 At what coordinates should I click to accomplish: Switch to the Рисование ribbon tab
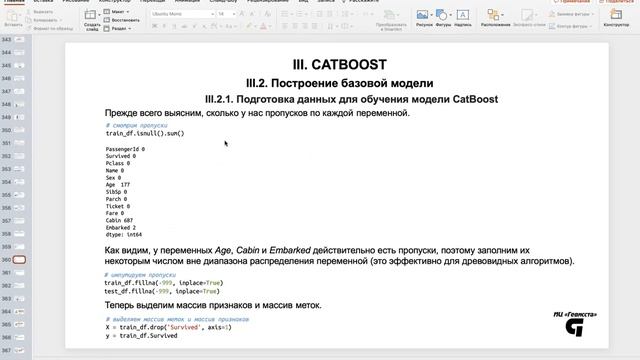(76, 2)
